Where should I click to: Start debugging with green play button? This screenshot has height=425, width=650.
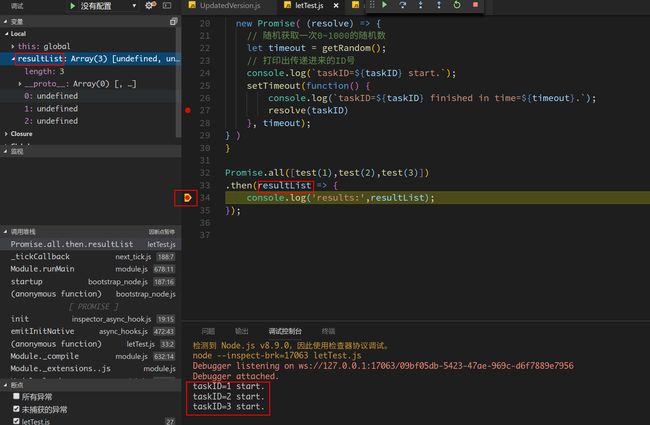pyautogui.click(x=73, y=6)
